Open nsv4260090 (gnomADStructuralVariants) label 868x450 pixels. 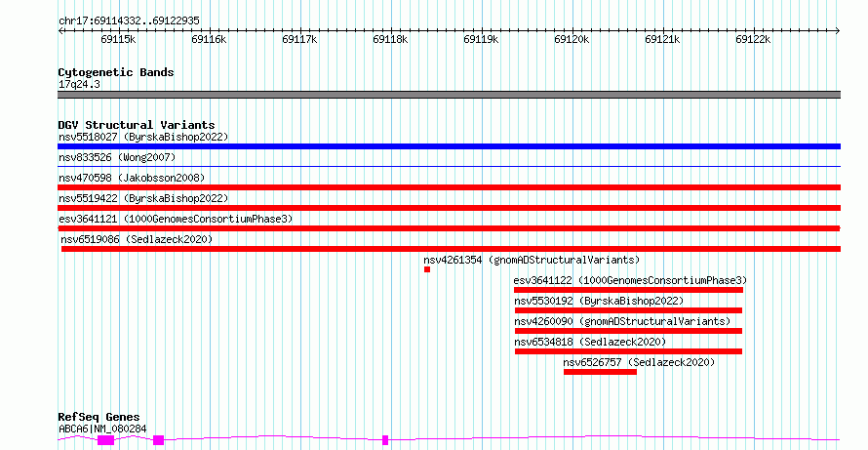pos(623,321)
